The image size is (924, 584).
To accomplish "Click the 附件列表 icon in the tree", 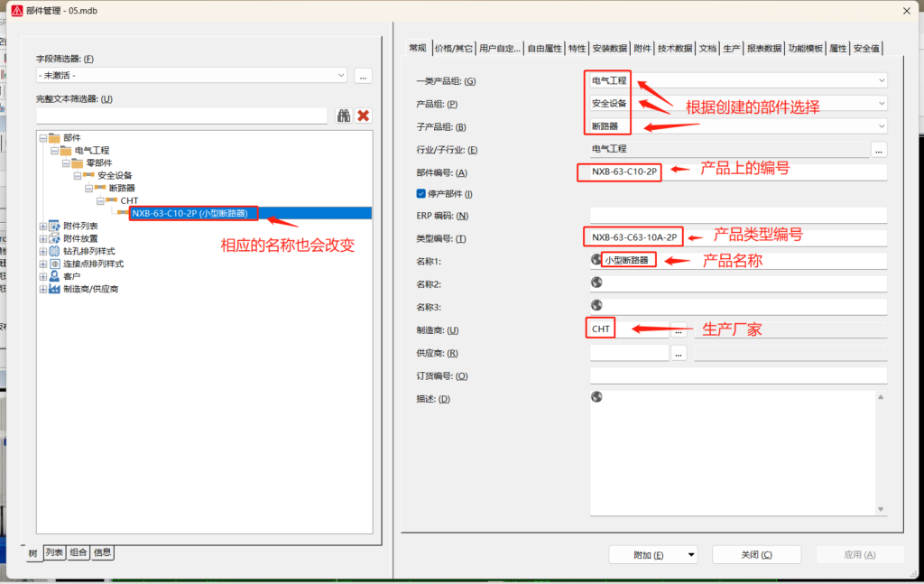I will pos(55,226).
